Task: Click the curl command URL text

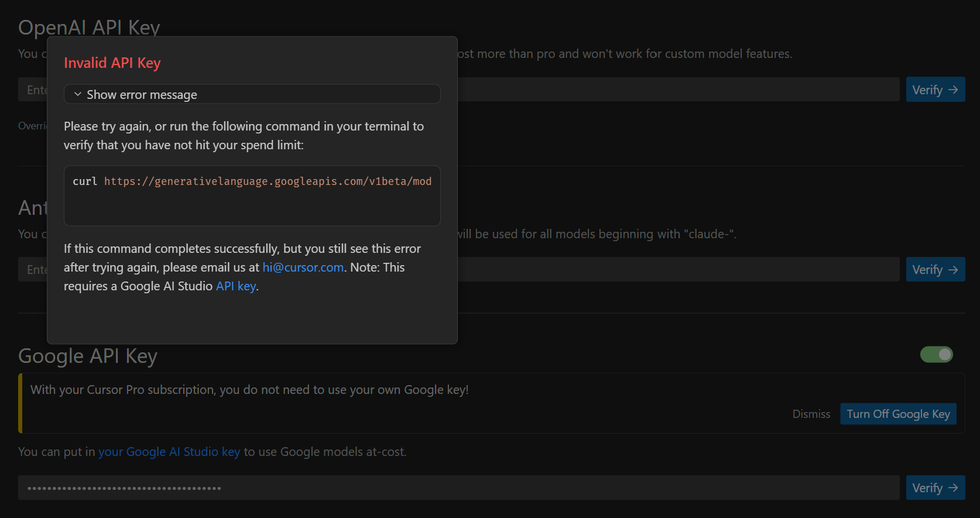Action: pos(268,181)
